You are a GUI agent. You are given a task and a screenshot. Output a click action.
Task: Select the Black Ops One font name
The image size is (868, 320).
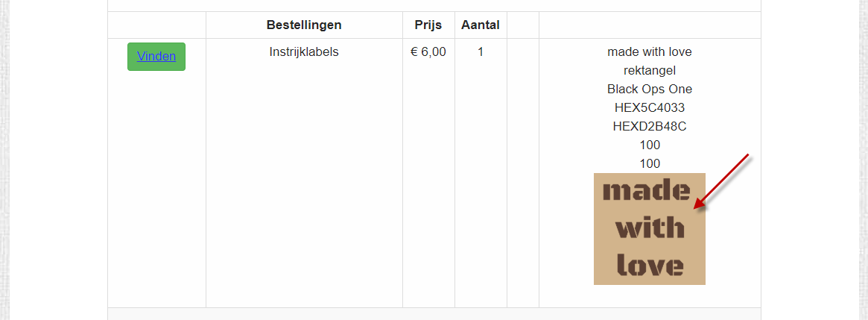pyautogui.click(x=650, y=90)
